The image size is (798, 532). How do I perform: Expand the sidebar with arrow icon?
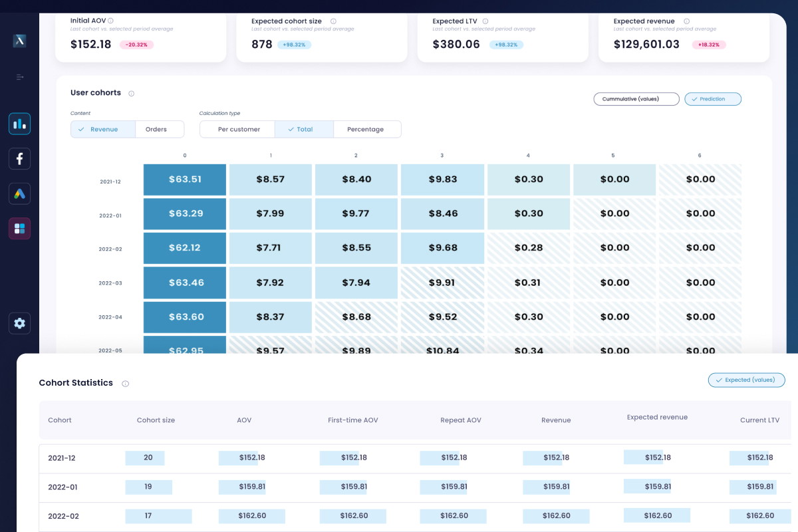[19, 77]
